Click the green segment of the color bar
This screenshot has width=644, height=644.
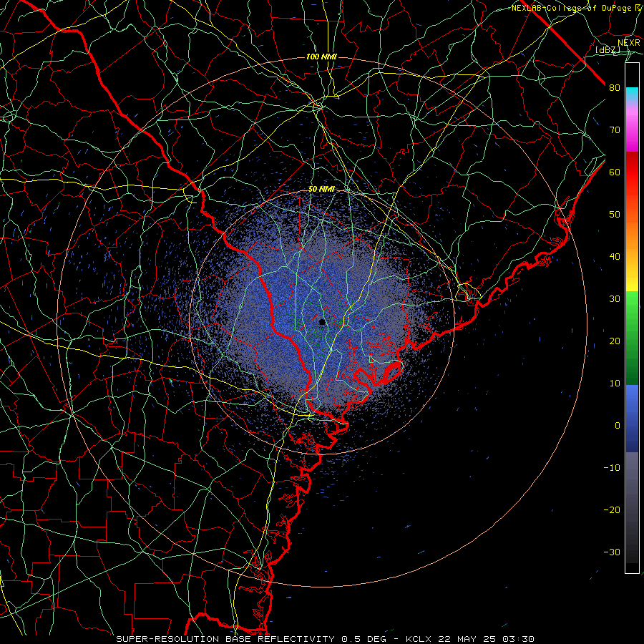click(632, 338)
